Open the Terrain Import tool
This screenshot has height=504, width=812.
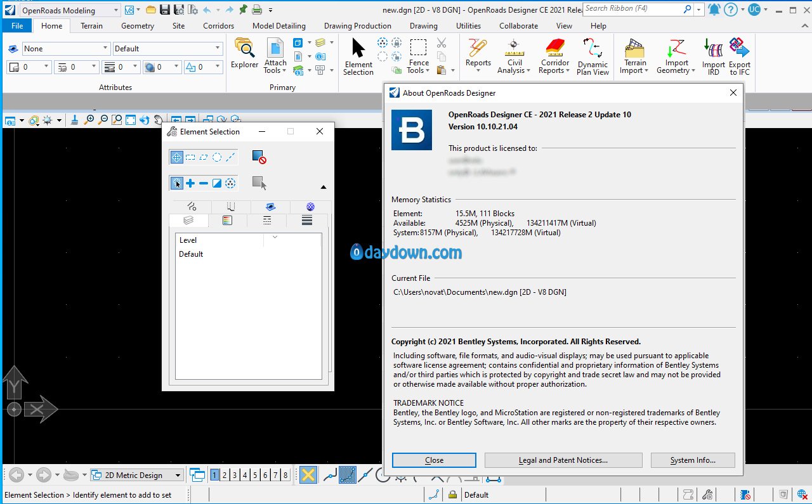tap(635, 56)
